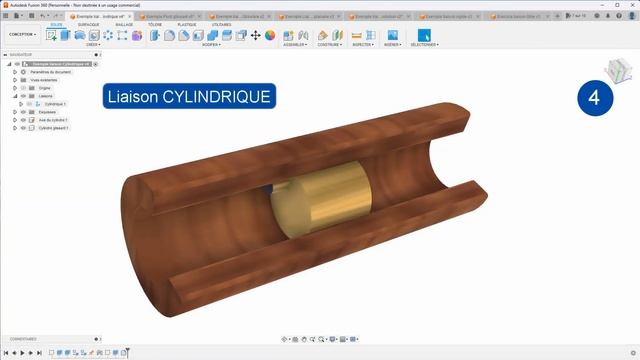Toggle visibility of Axe du cylindre component
This screenshot has height=360, width=640.
point(23,120)
